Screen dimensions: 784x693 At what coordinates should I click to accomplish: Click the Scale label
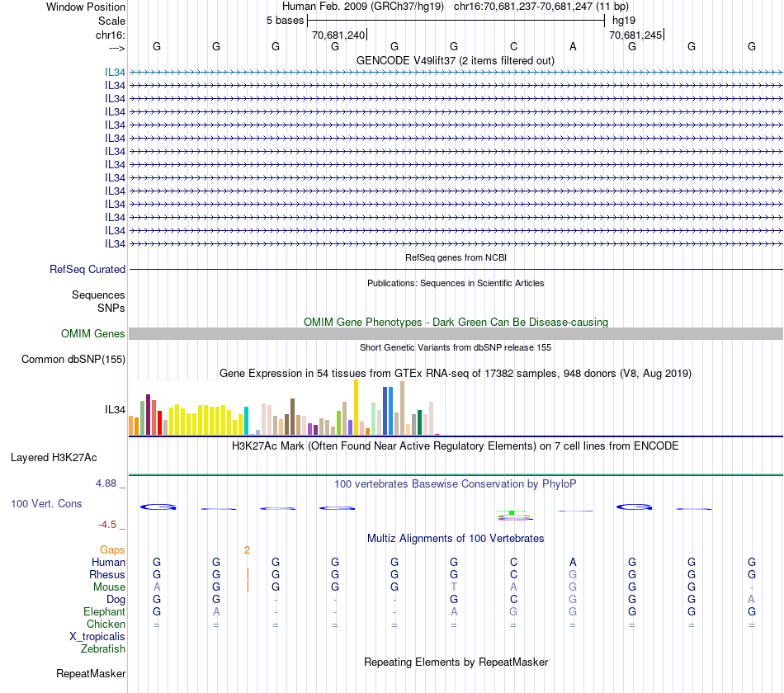(x=111, y=21)
